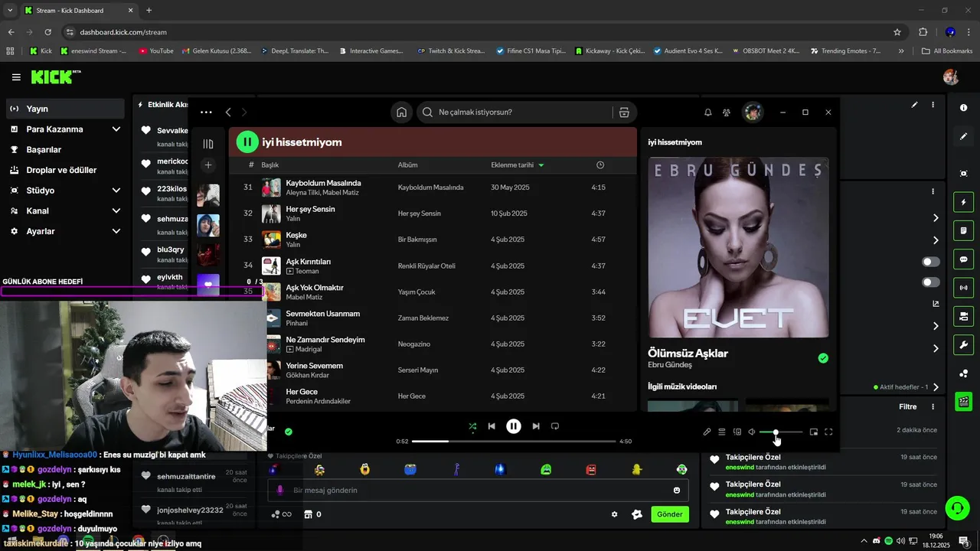
Task: Open Spotify three-dot menu
Action: (206, 112)
